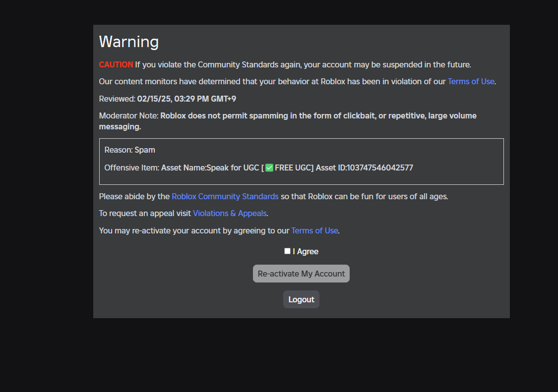Open the Roblox Community Standards link
Image resolution: width=558 pixels, height=392 pixels.
(225, 196)
